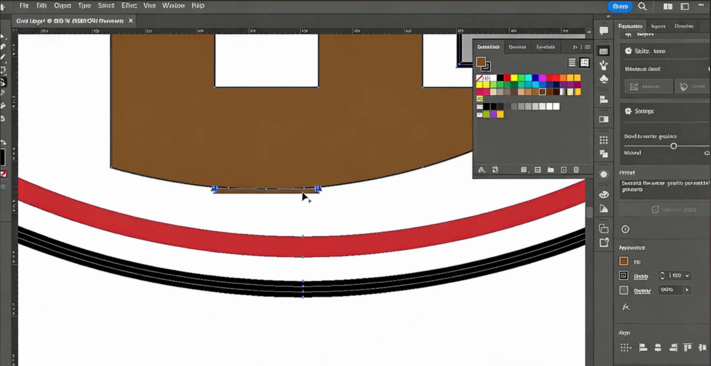Open the Object menu
711x366 pixels.
62,6
